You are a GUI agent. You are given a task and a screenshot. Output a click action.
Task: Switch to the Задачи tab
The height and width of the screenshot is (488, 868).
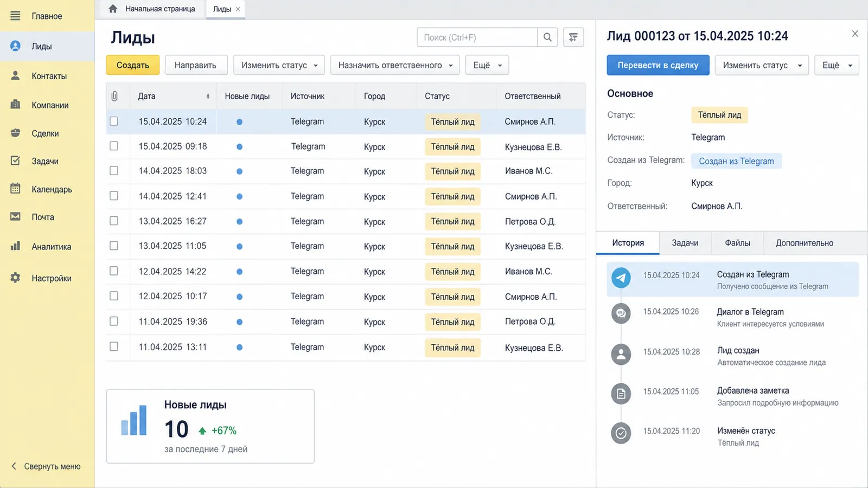[x=685, y=243]
